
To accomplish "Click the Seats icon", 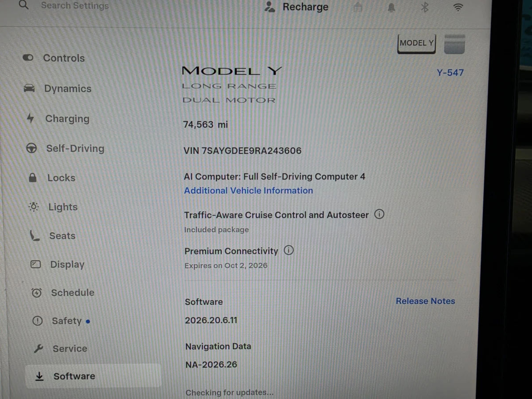I will tap(35, 236).
